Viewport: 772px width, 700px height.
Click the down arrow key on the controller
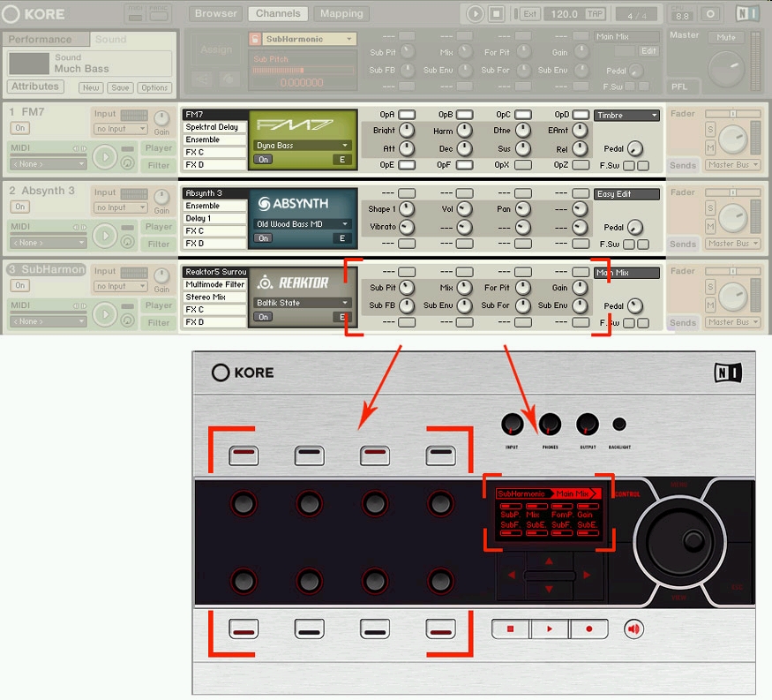(x=549, y=589)
